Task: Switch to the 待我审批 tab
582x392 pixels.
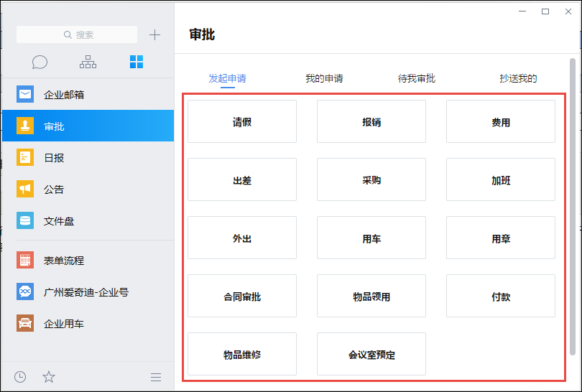Action: (417, 78)
